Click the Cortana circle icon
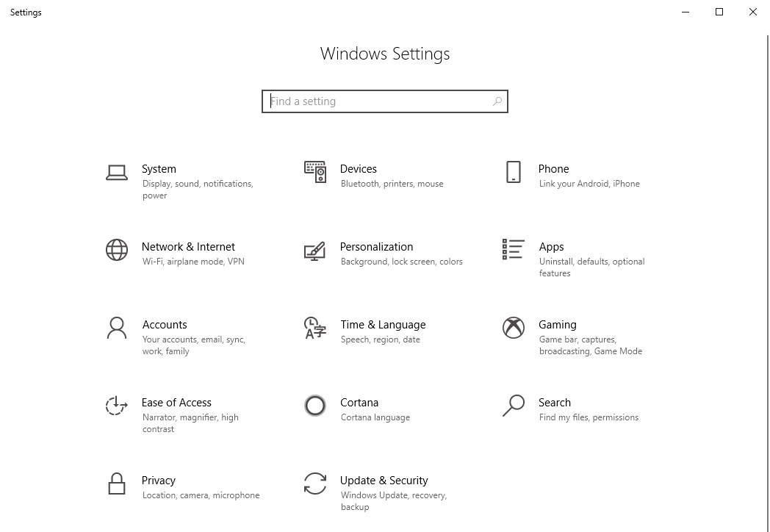Image resolution: width=770 pixels, height=532 pixels. (x=315, y=406)
